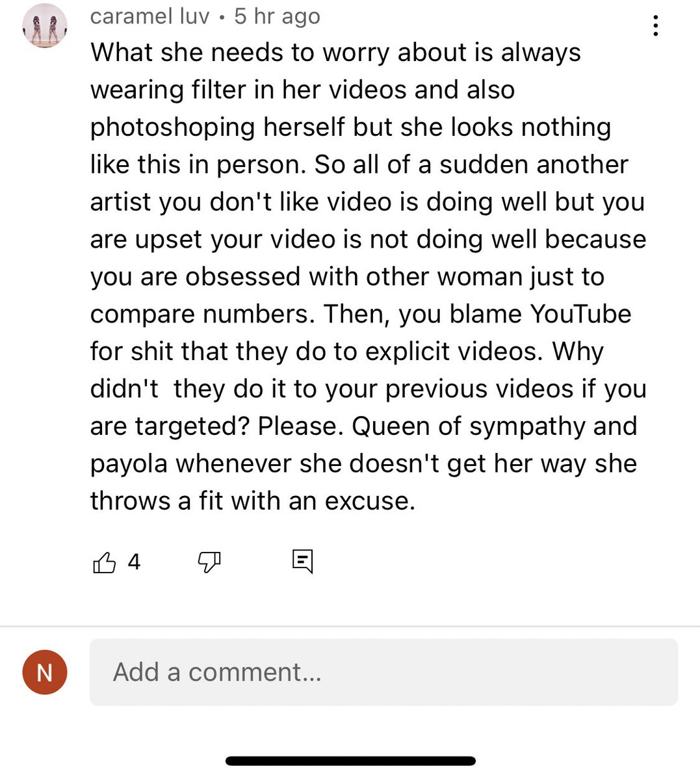Viewport: 700px width, 780px height.
Task: Focus the Add a comment field
Action: coord(383,672)
